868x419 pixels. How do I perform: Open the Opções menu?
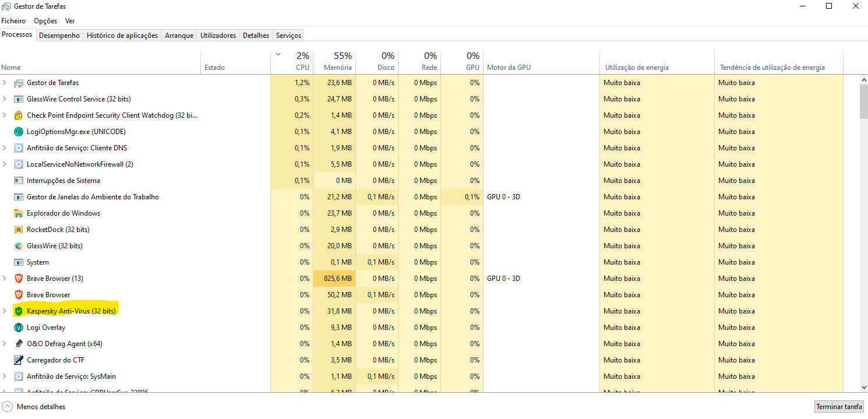45,21
